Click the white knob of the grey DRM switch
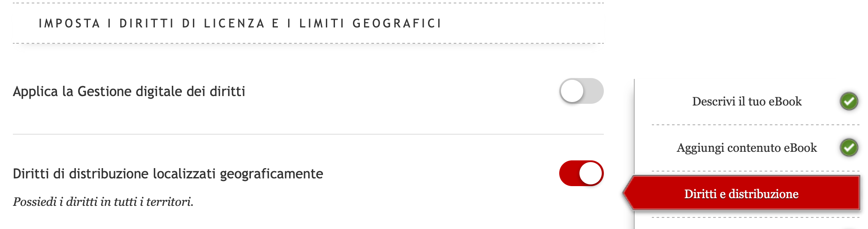868x229 pixels. click(x=572, y=91)
